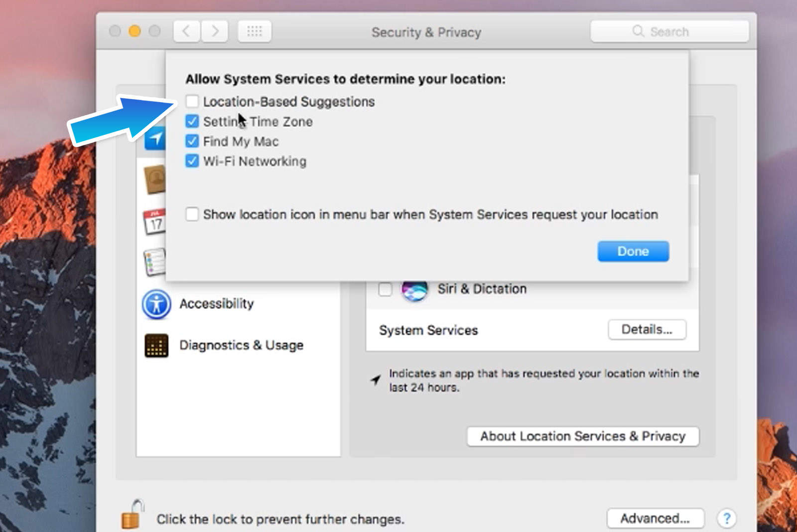Click the forward navigation arrow
Screen dimensions: 797x532
pyautogui.click(x=215, y=32)
